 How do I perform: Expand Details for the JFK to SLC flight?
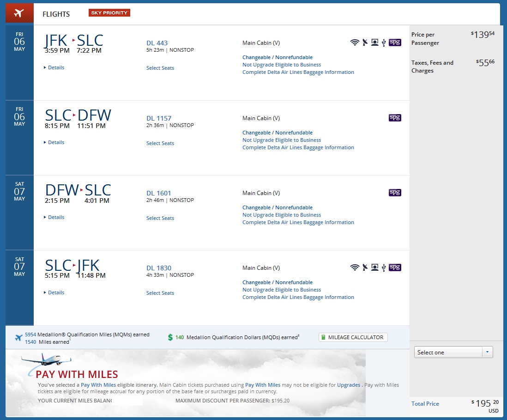tap(56, 67)
